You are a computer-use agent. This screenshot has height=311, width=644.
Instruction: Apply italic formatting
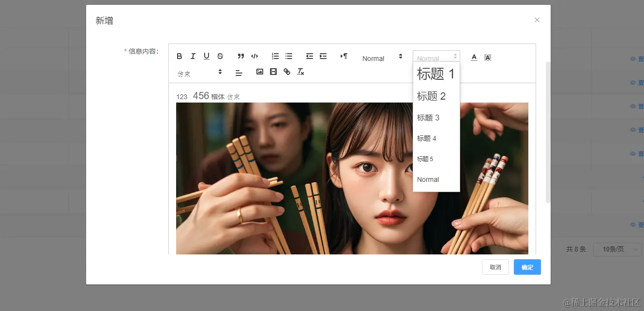tap(193, 56)
